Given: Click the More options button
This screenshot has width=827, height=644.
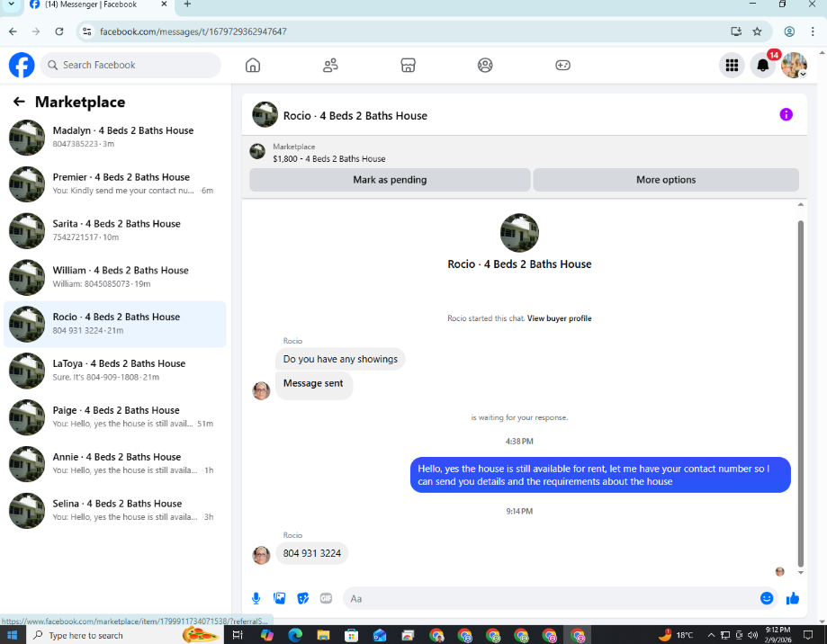Looking at the screenshot, I should [x=666, y=180].
